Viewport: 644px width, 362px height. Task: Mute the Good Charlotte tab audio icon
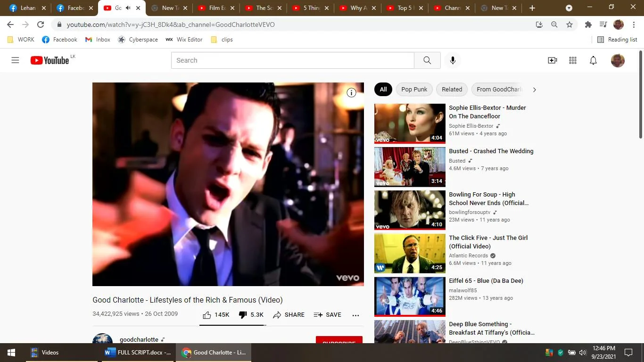pyautogui.click(x=128, y=8)
